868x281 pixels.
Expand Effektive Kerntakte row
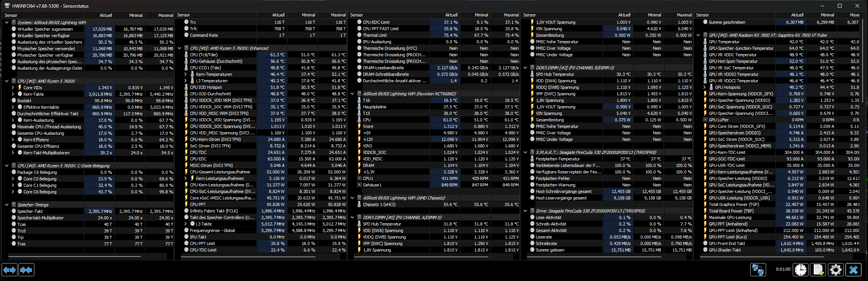point(13,107)
